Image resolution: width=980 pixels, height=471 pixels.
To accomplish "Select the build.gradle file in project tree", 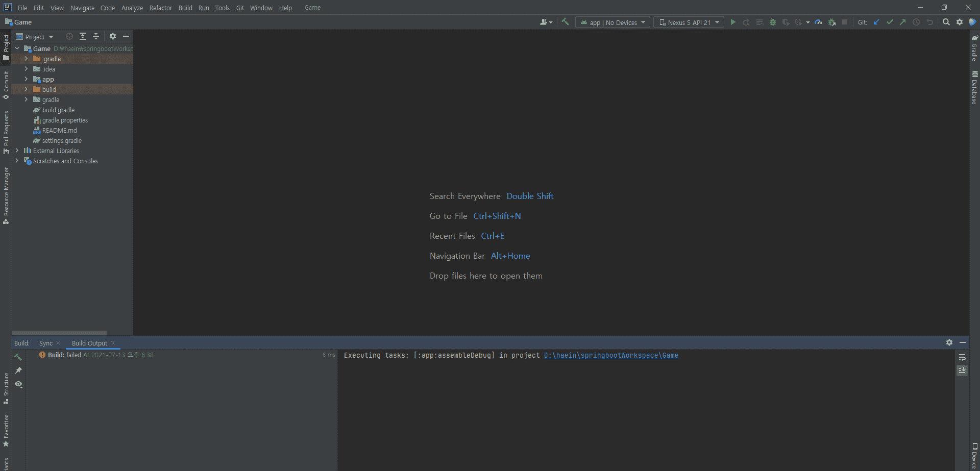I will coord(58,110).
